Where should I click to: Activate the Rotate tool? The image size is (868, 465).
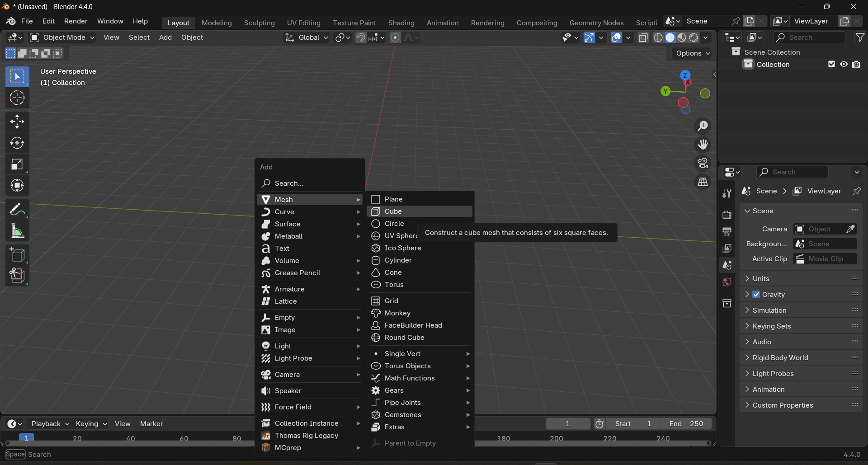17,143
